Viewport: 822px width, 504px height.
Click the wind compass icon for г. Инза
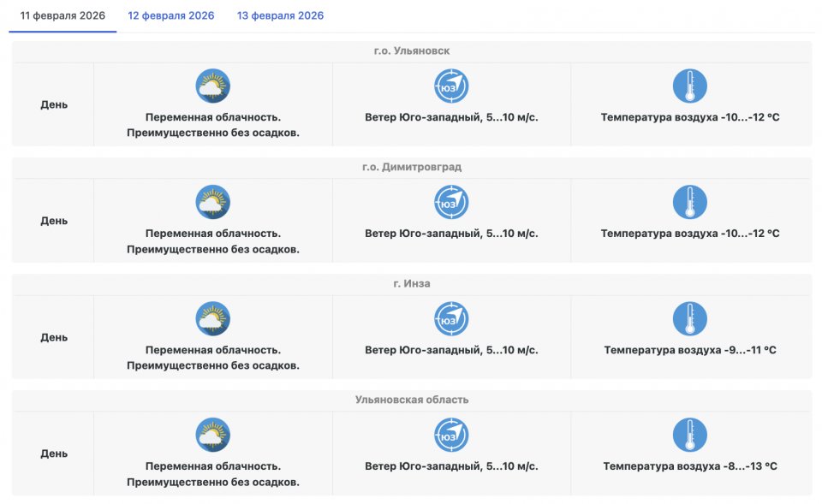coord(451,319)
